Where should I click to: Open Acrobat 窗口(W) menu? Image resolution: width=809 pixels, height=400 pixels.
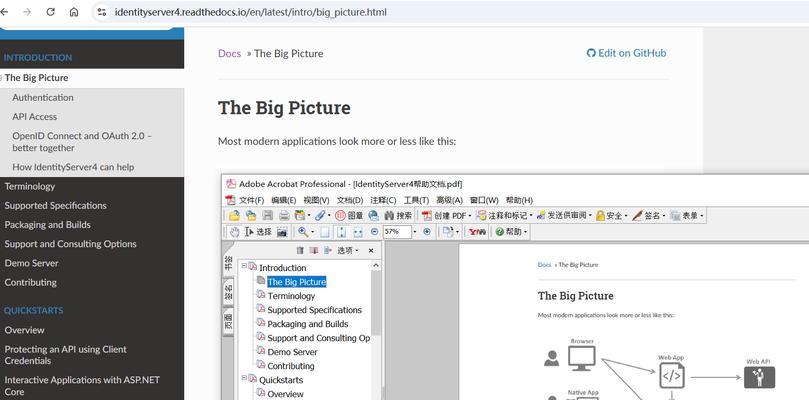click(x=484, y=200)
